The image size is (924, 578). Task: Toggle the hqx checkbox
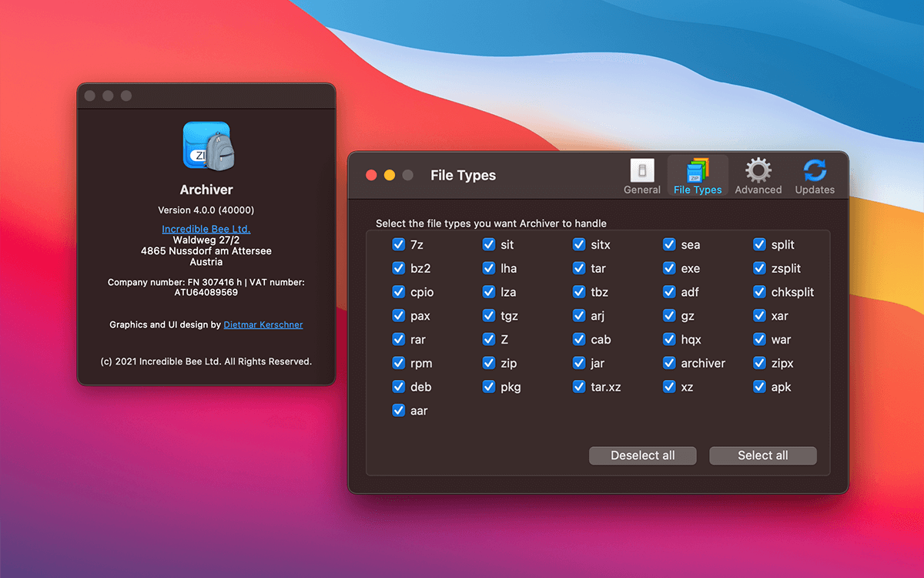pyautogui.click(x=669, y=339)
